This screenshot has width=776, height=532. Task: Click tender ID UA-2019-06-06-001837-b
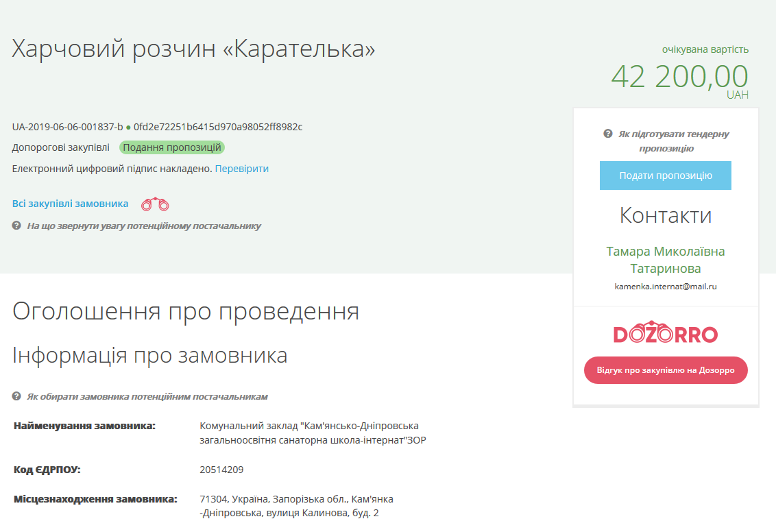click(67, 127)
